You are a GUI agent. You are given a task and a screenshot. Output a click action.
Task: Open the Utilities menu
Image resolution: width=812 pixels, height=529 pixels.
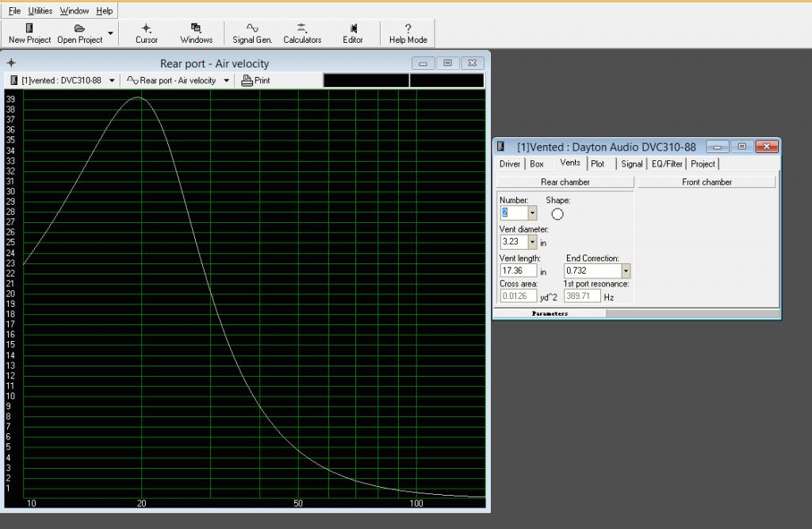40,11
